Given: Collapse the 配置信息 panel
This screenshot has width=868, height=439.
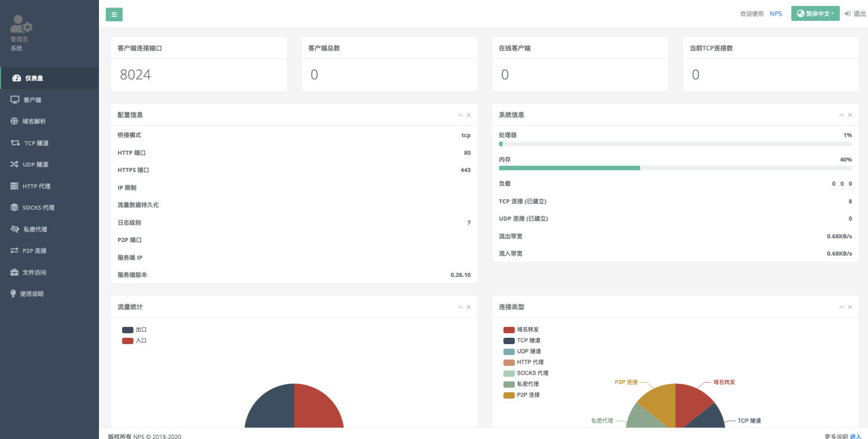Looking at the screenshot, I should point(460,115).
